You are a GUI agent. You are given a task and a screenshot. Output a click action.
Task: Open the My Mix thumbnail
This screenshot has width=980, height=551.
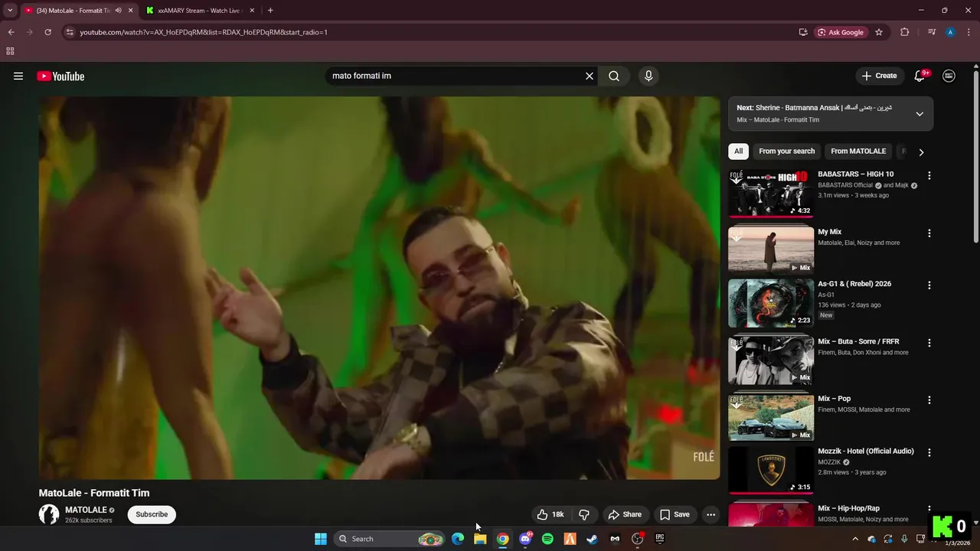[771, 249]
